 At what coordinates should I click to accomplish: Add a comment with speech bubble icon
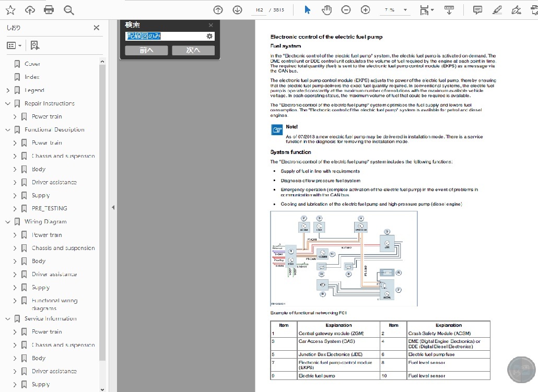pyautogui.click(x=477, y=10)
